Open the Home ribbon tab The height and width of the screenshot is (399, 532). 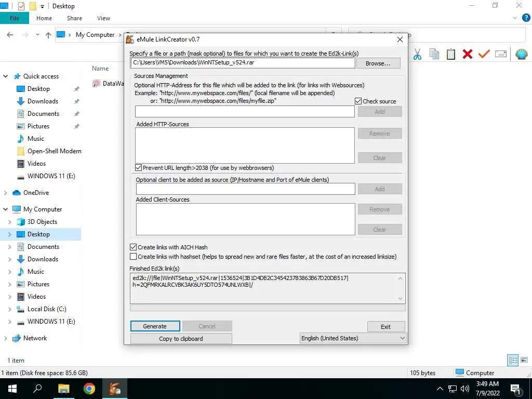pyautogui.click(x=44, y=18)
